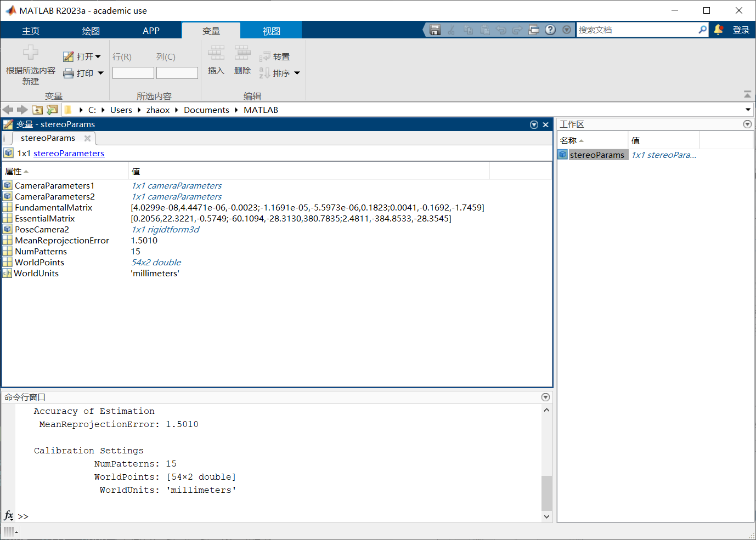This screenshot has height=540, width=756.
Task: Click the command window scrollbar up arrow
Action: (x=546, y=410)
